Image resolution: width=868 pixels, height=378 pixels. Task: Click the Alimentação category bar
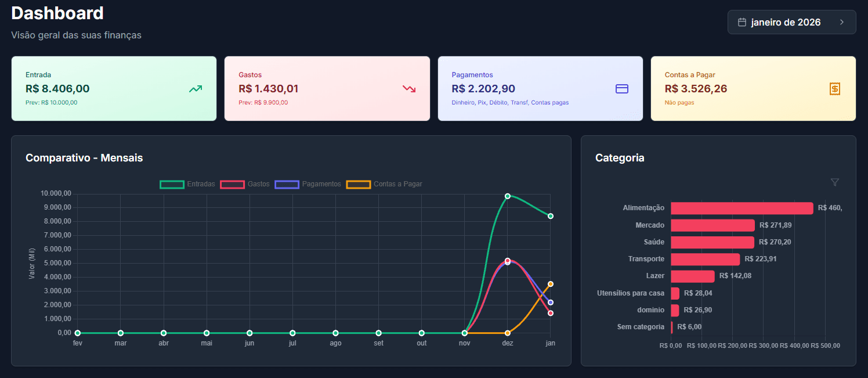click(742, 208)
